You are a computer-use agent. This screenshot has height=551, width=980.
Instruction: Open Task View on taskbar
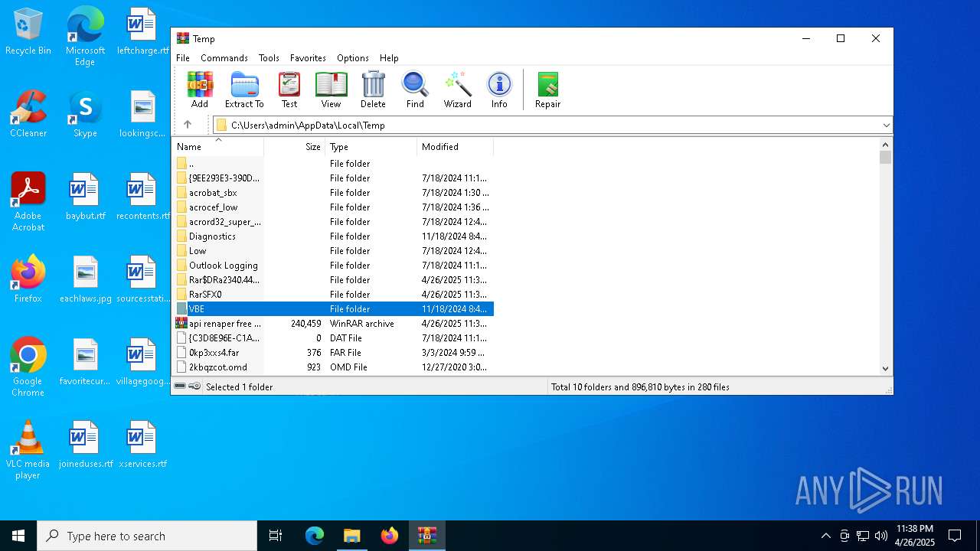click(x=276, y=536)
